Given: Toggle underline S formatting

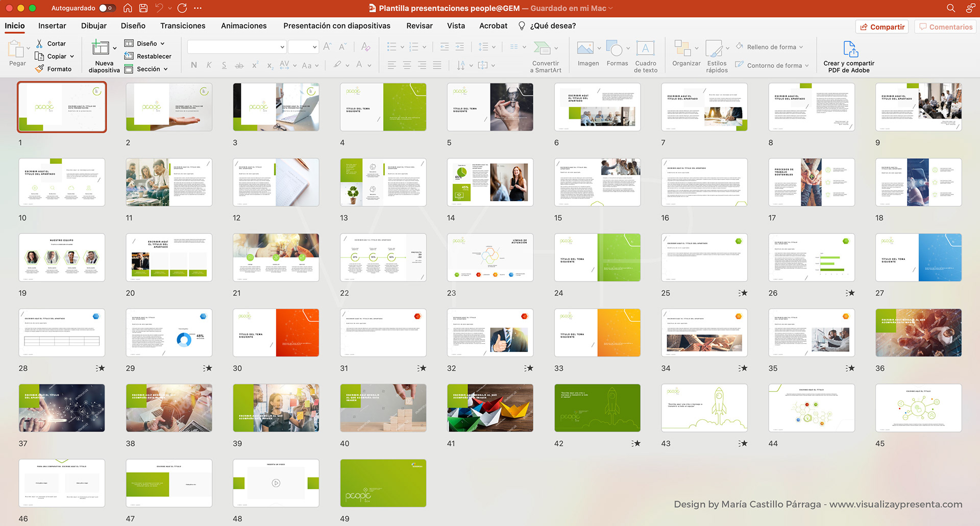Looking at the screenshot, I should [224, 65].
